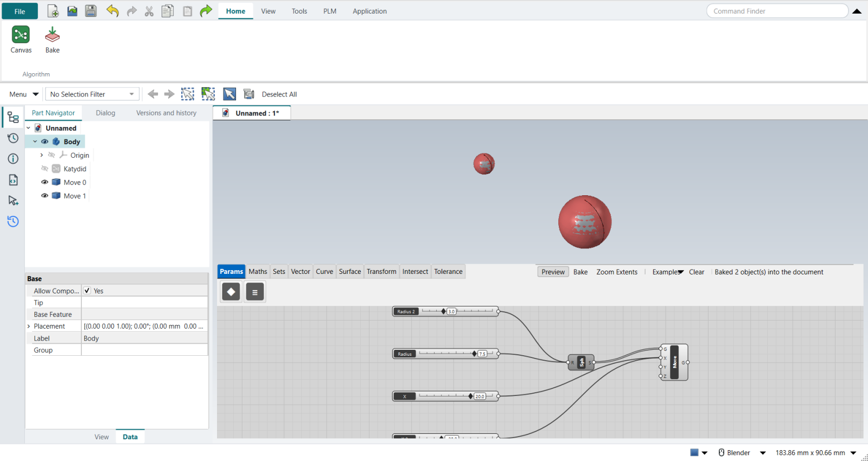
Task: Activate the box selection cursor icon
Action: (188, 94)
